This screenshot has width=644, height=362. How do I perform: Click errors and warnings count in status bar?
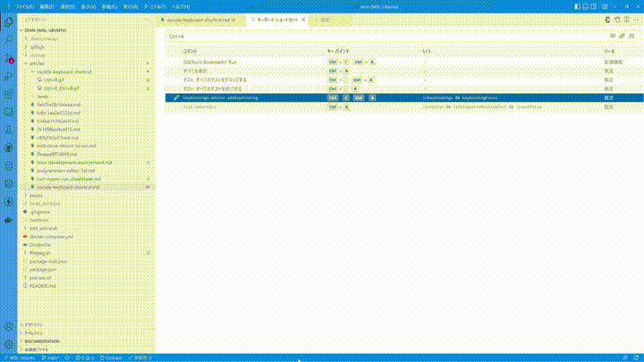point(85,358)
